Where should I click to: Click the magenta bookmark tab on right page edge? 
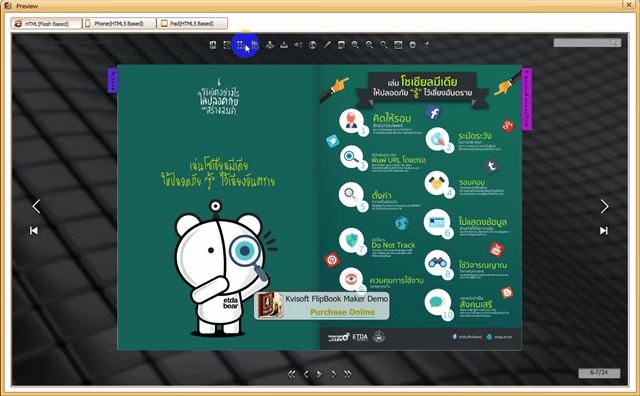coord(527,99)
